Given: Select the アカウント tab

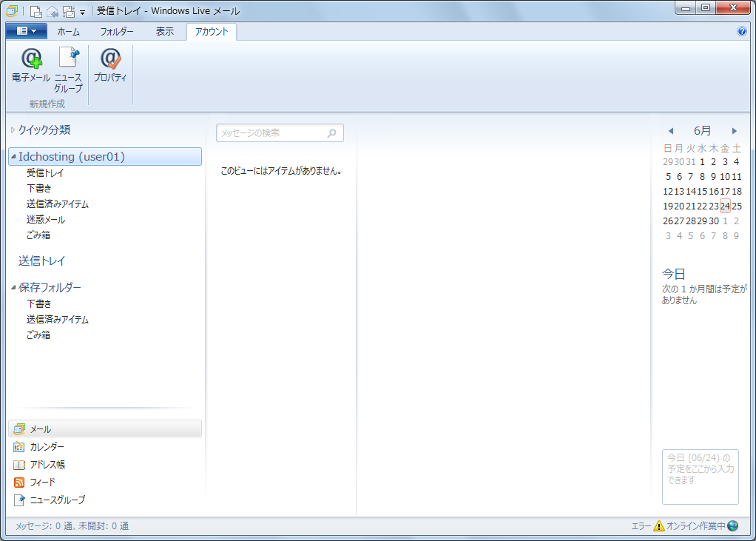Looking at the screenshot, I should 212,32.
